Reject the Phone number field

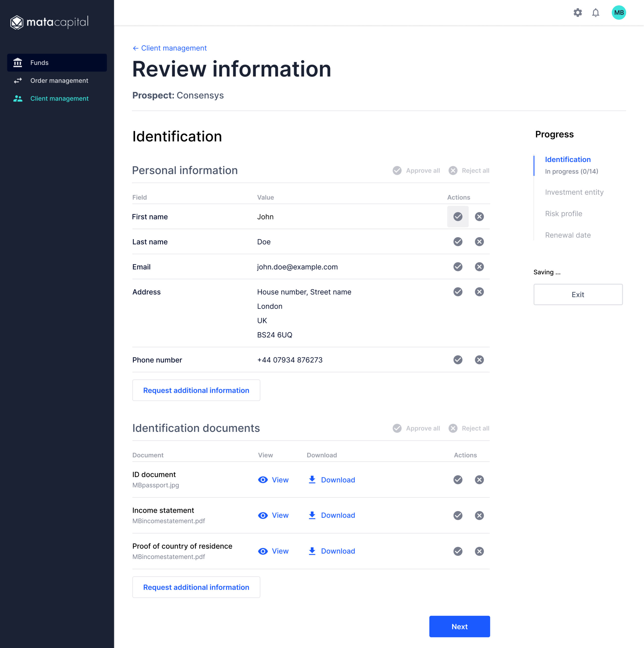click(479, 360)
